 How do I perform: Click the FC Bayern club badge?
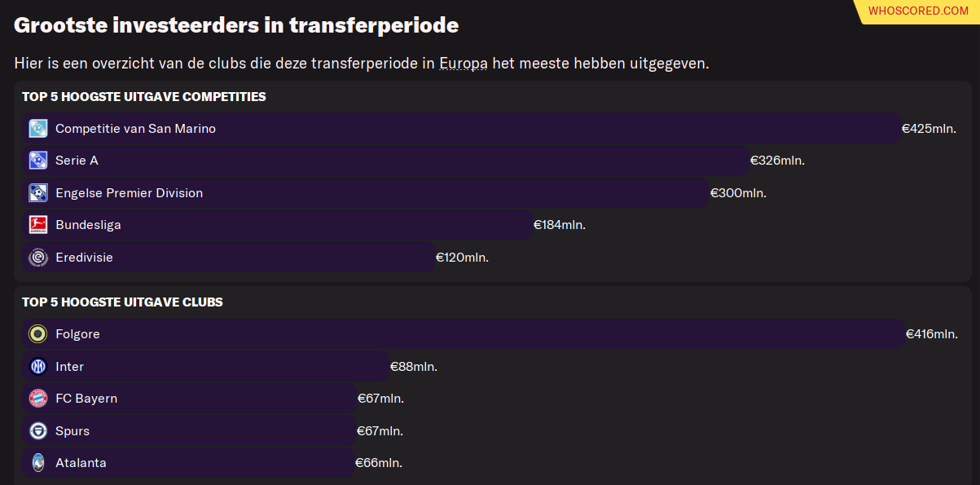(37, 398)
